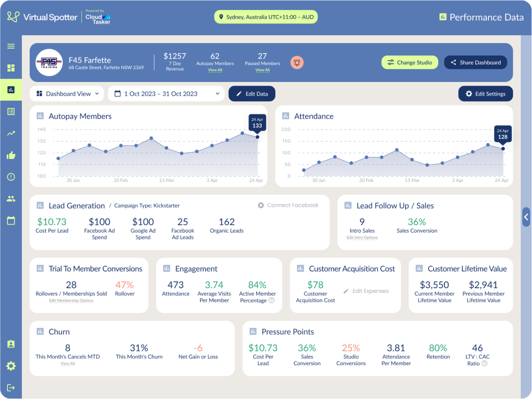
Task: Click the Edit Data button
Action: tap(252, 94)
